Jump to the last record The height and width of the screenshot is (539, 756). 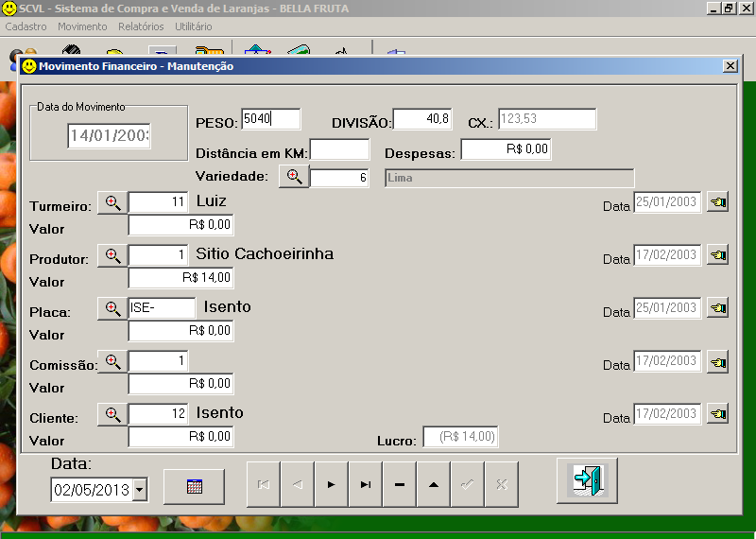tap(365, 484)
